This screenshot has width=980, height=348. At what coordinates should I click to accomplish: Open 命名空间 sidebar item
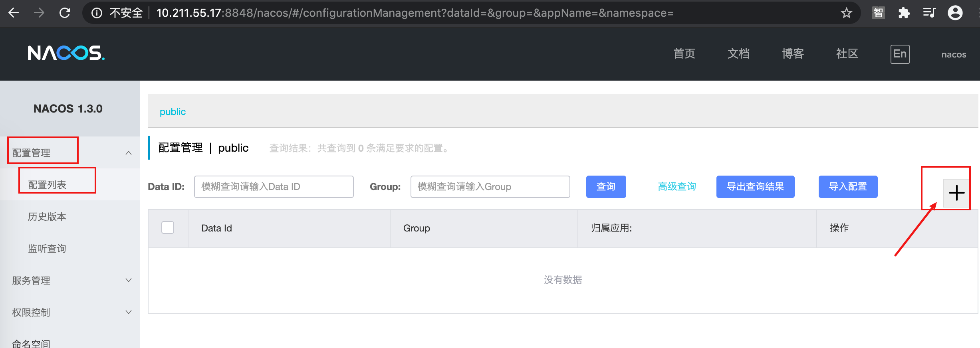(x=31, y=343)
